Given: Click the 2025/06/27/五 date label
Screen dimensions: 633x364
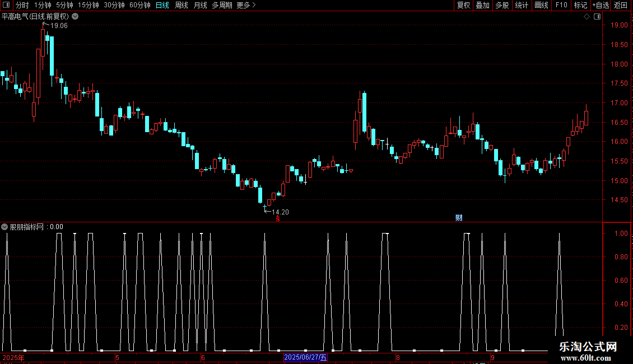Looking at the screenshot, I should [x=305, y=357].
